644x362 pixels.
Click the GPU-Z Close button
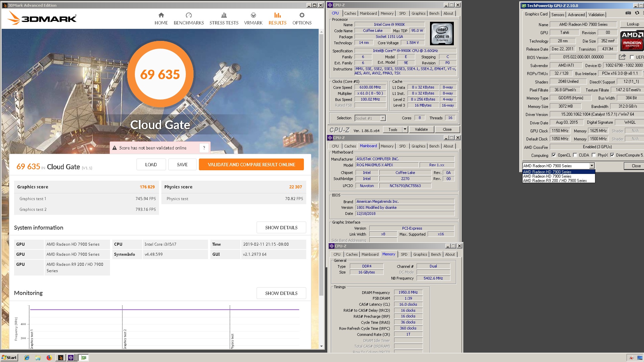(634, 166)
